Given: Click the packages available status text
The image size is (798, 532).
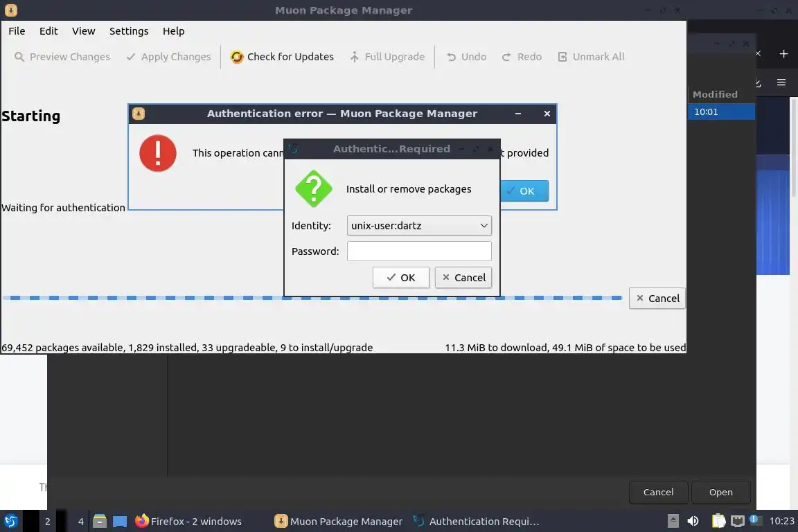Looking at the screenshot, I should click(x=187, y=348).
